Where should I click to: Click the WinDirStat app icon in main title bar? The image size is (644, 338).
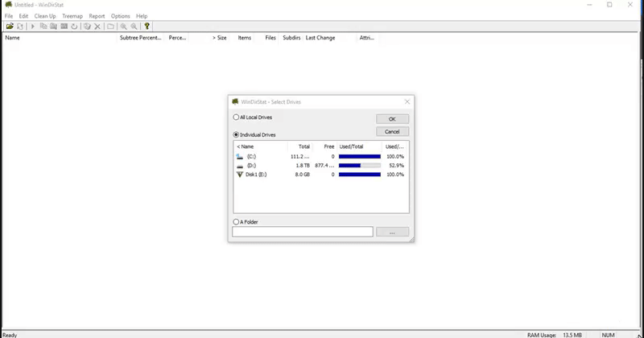click(x=9, y=5)
